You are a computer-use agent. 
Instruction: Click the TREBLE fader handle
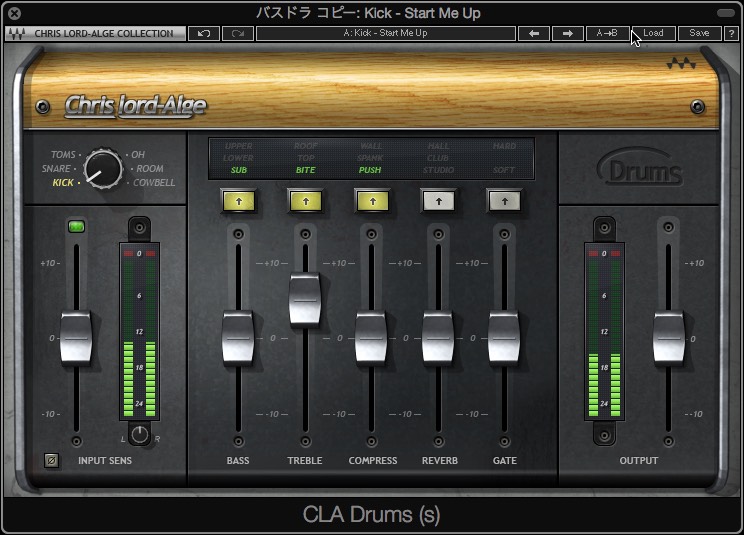click(x=305, y=300)
